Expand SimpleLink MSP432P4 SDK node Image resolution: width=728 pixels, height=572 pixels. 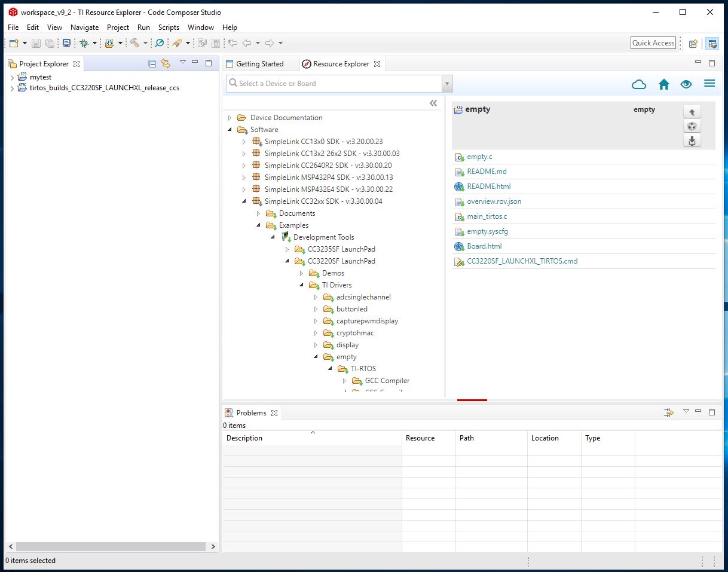point(244,178)
